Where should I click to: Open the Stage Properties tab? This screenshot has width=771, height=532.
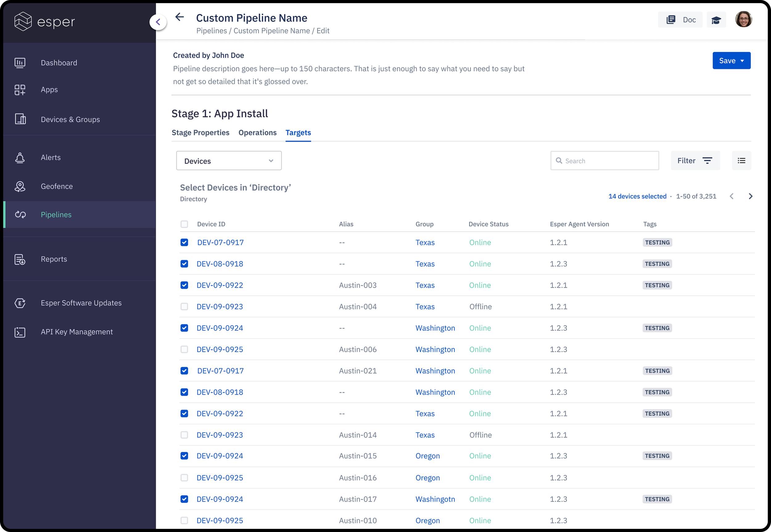(x=200, y=133)
